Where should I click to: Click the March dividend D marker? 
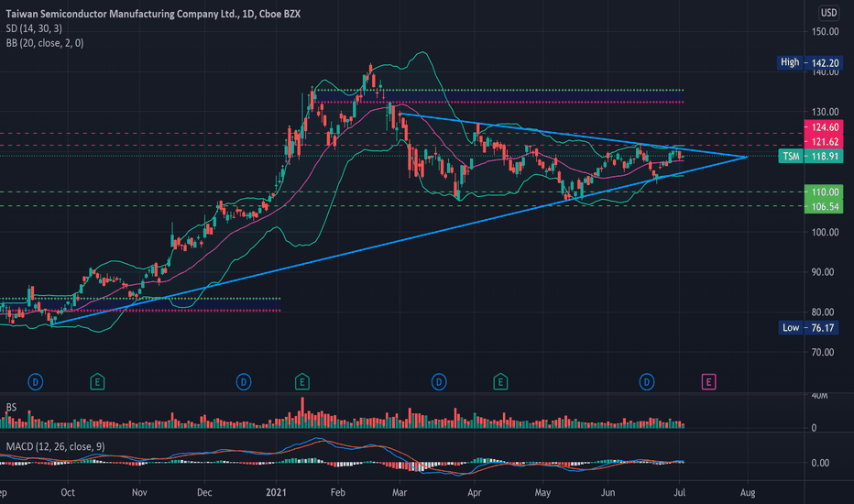pyautogui.click(x=439, y=382)
